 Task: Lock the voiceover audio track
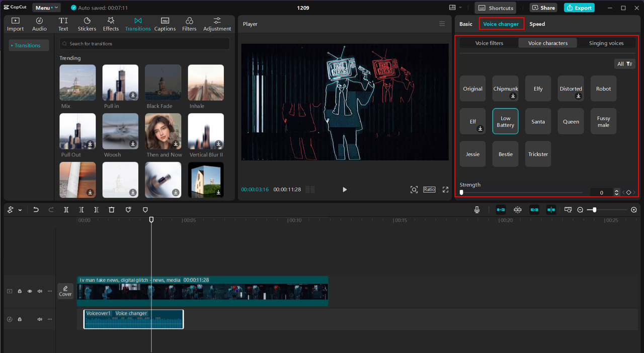(x=20, y=319)
